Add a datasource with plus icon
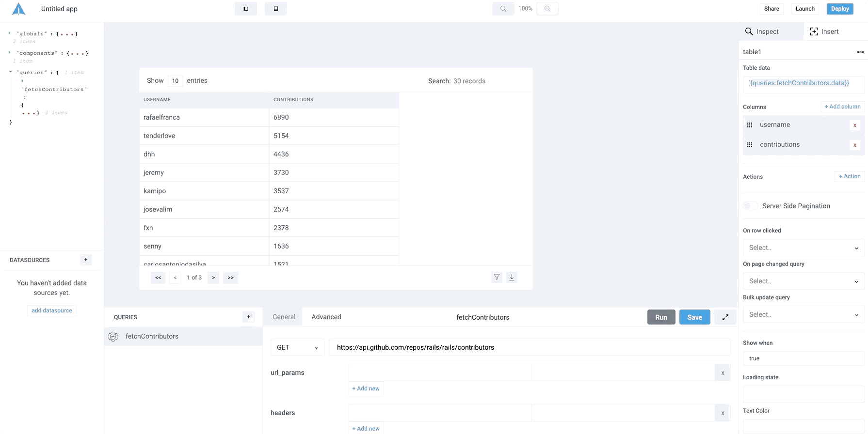868x434 pixels. [x=86, y=260]
